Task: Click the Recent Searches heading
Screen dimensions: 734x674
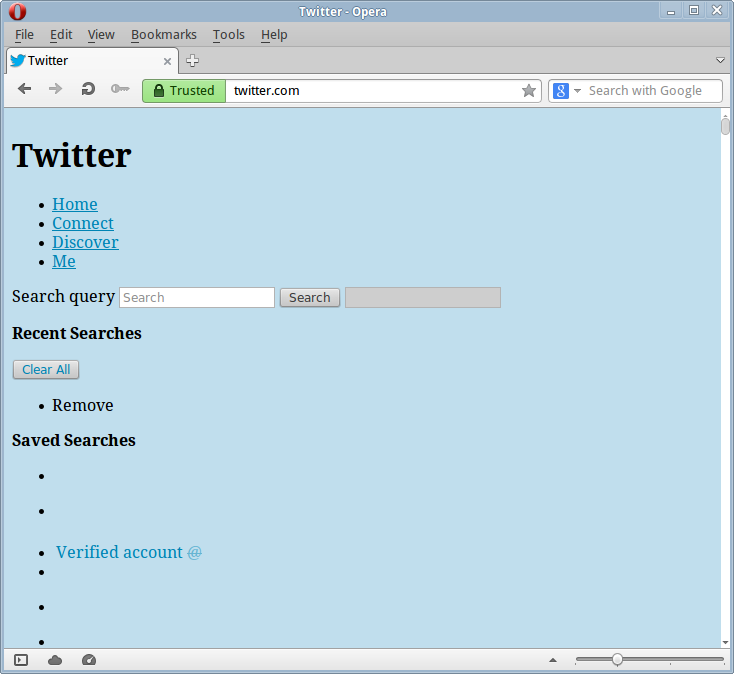Action: 77,333
